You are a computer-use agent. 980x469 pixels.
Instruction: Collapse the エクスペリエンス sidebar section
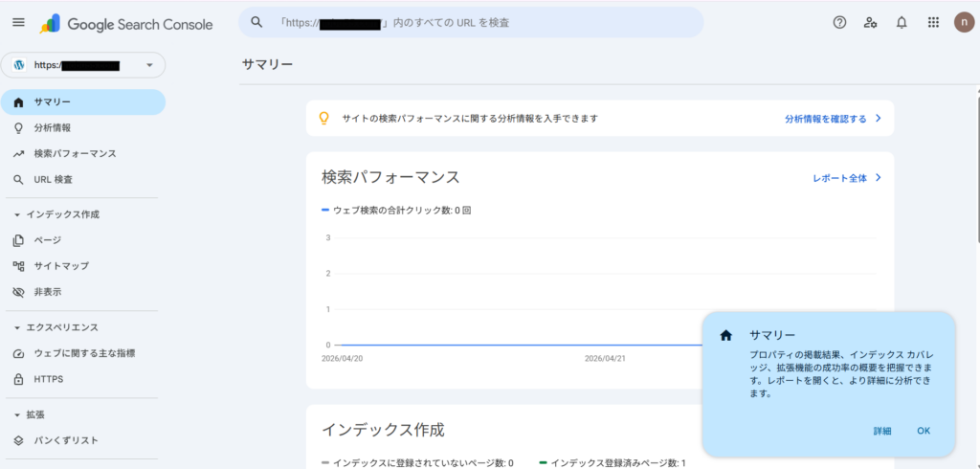[17, 327]
